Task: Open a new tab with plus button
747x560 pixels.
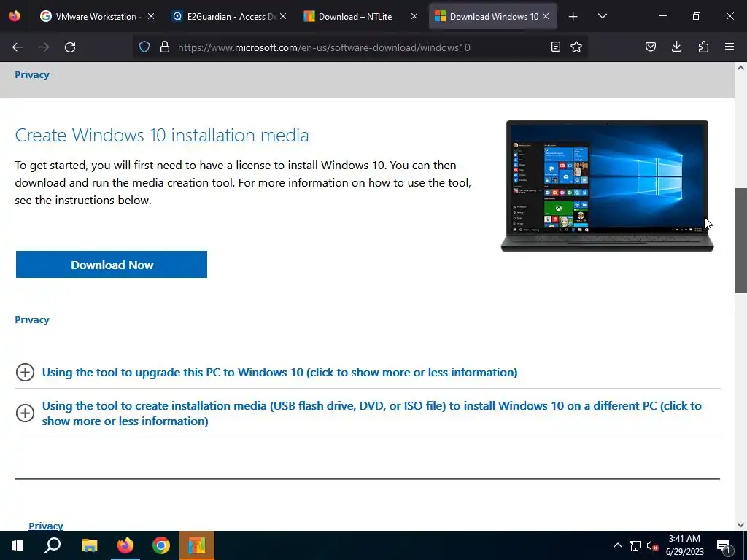Action: [x=573, y=17]
